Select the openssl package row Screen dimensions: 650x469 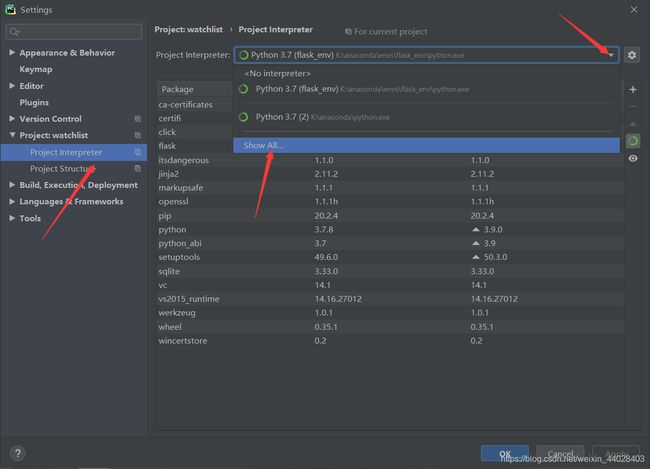390,202
